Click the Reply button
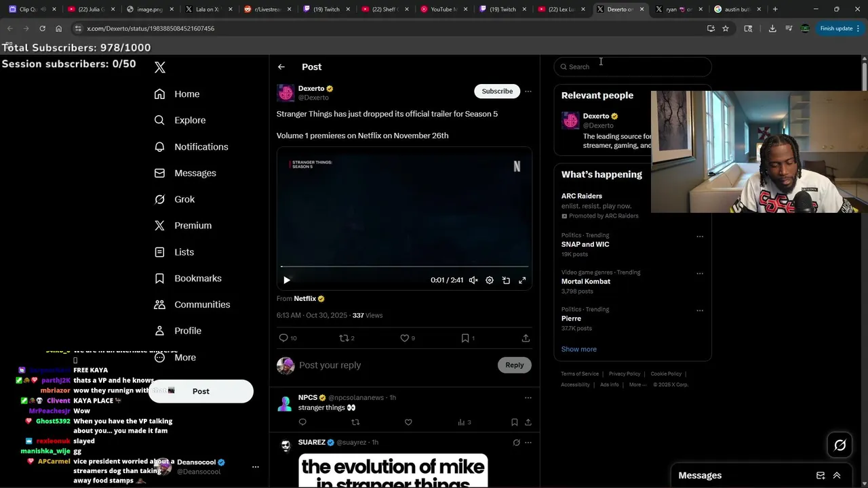 (x=515, y=365)
